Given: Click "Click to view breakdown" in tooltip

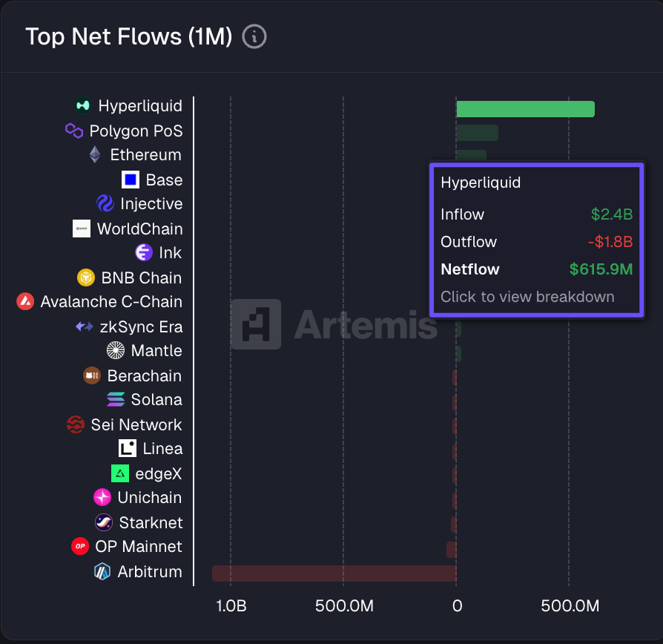Looking at the screenshot, I should (527, 297).
